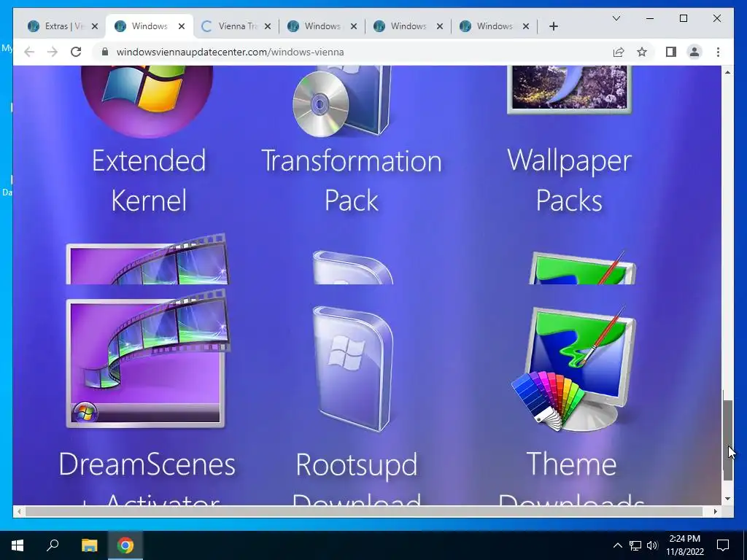
Task: Open the Theme Downloads monitor paintbrush icon
Action: [x=575, y=369]
